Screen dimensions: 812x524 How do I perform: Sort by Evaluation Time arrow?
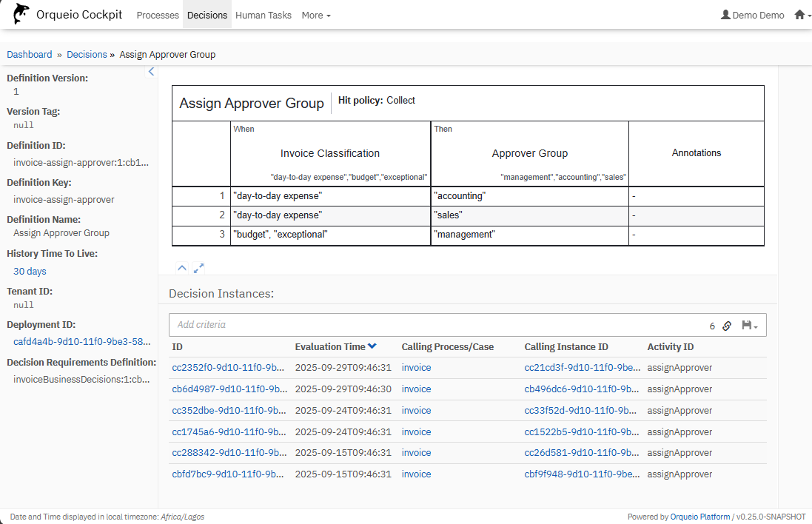tap(372, 346)
